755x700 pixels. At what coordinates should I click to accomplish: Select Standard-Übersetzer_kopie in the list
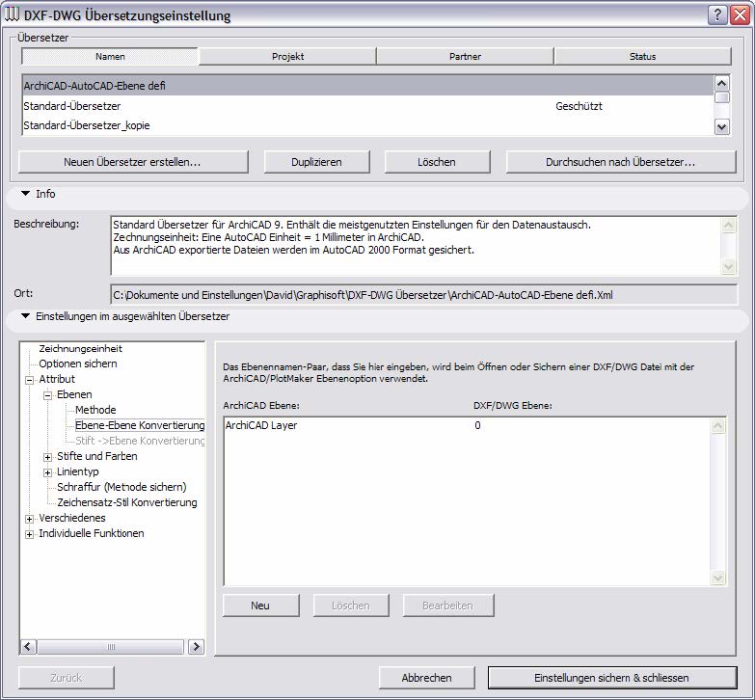click(368, 125)
